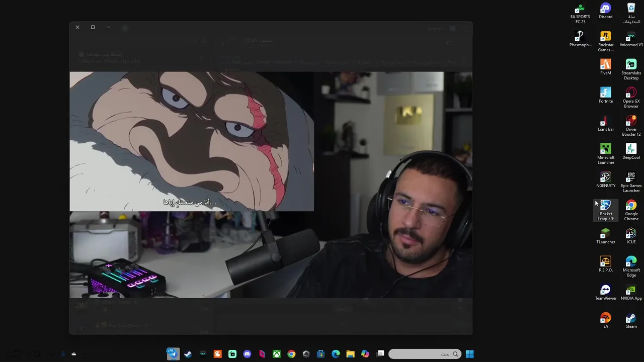Open Voicemod from the taskbar
The width and height of the screenshot is (644, 362).
[203, 354]
